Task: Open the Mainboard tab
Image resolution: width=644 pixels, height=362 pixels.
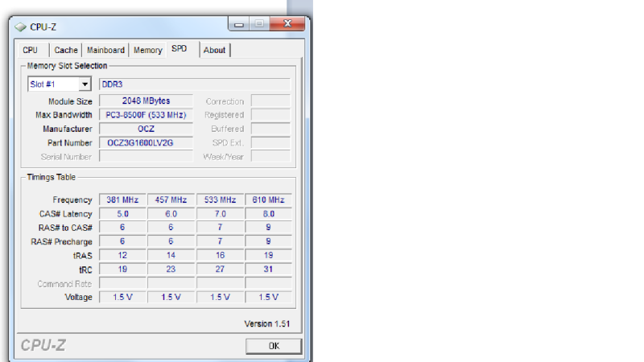Action: click(105, 50)
